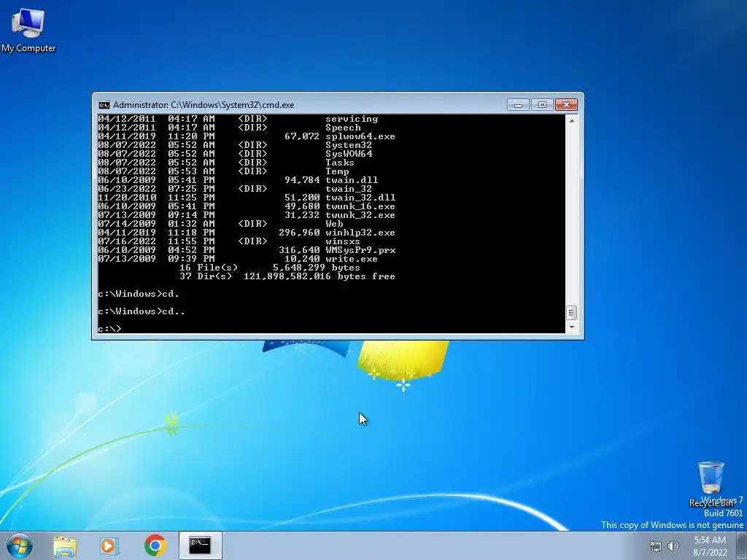Click the c:\> prompt line
Viewport: 747px width, 560px height.
pos(109,329)
